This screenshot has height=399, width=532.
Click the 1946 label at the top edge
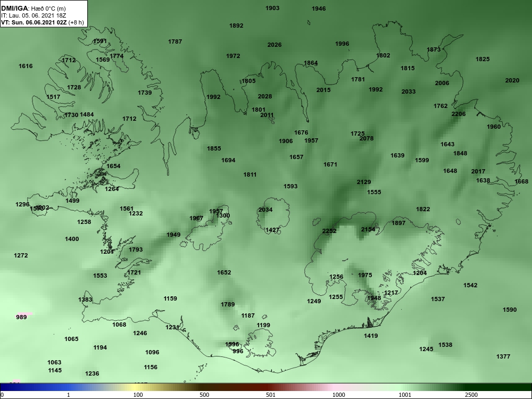(319, 9)
